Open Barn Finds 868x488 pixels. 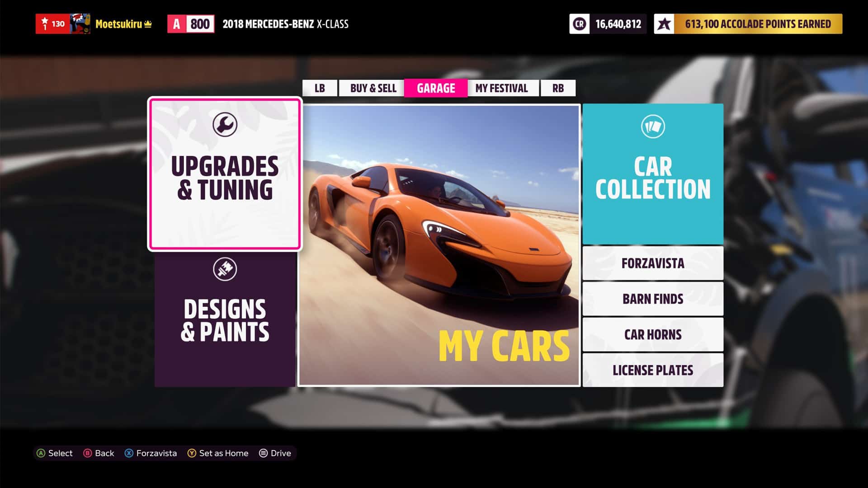[x=652, y=299]
